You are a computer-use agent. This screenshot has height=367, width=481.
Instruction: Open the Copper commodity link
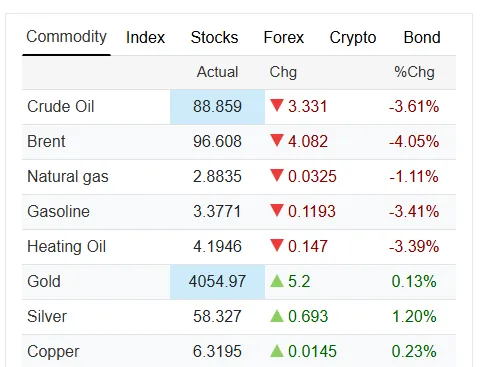pyautogui.click(x=53, y=352)
